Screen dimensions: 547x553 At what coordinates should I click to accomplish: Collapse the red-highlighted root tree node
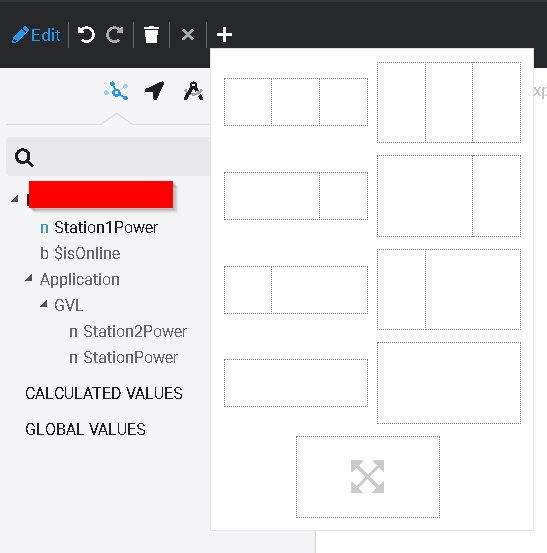14,199
